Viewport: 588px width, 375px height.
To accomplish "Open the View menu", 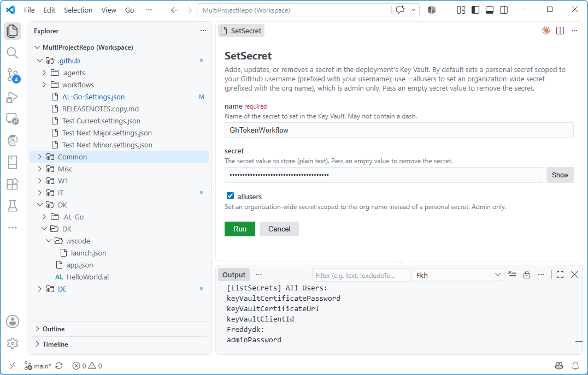I will 109,10.
